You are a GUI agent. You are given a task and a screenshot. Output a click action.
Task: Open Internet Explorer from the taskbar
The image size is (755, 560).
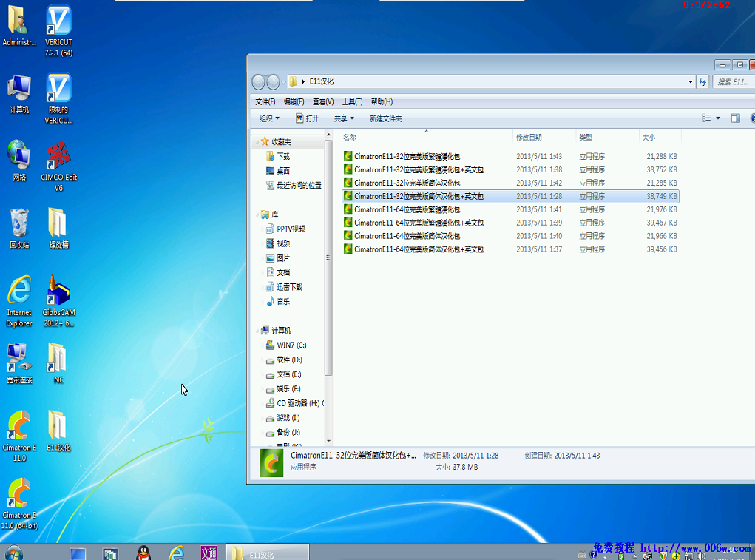(176, 553)
